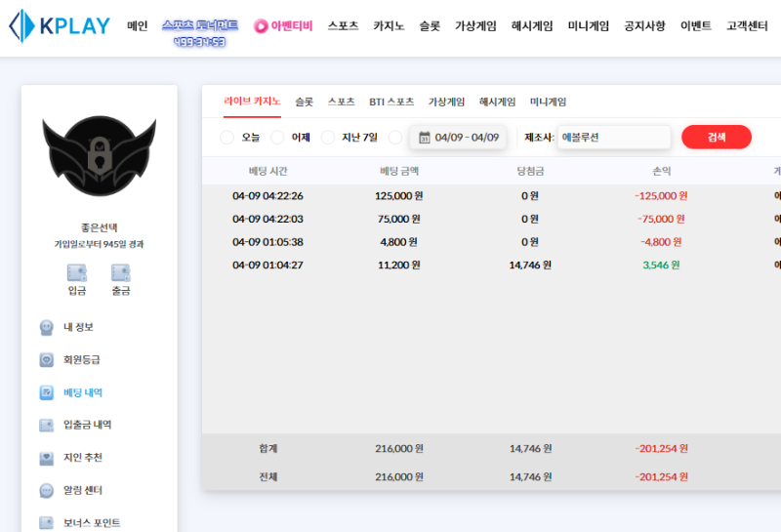Open 아벤티비 from the top navigation
781x532 pixels.
coord(283,26)
